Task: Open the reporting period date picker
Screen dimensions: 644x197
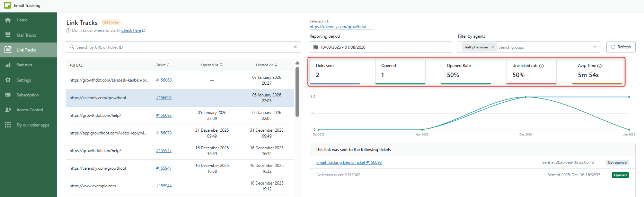Action: tap(380, 47)
